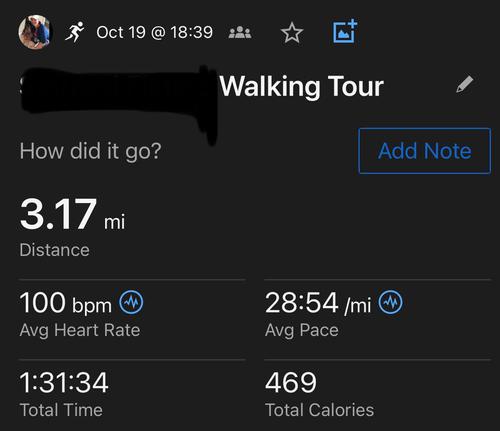500x431 pixels.
Task: Tap the Oct 19 @ 18:39 timestamp
Action: click(x=154, y=32)
